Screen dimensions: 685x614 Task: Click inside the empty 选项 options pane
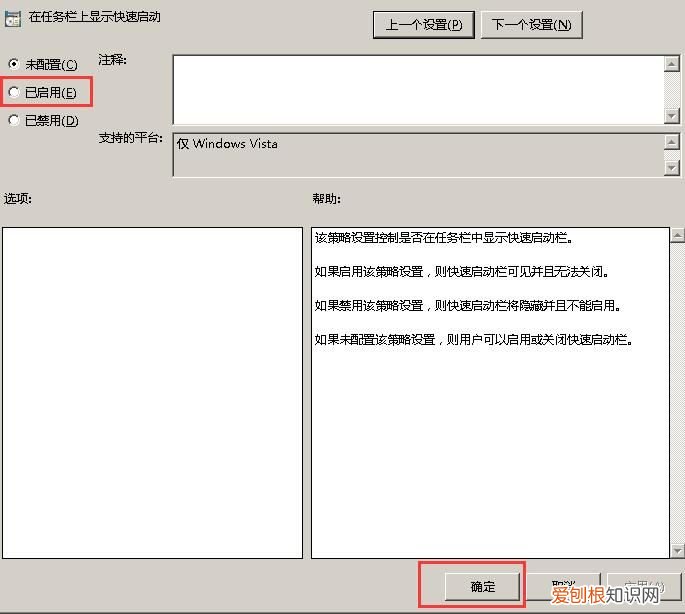[x=152, y=392]
